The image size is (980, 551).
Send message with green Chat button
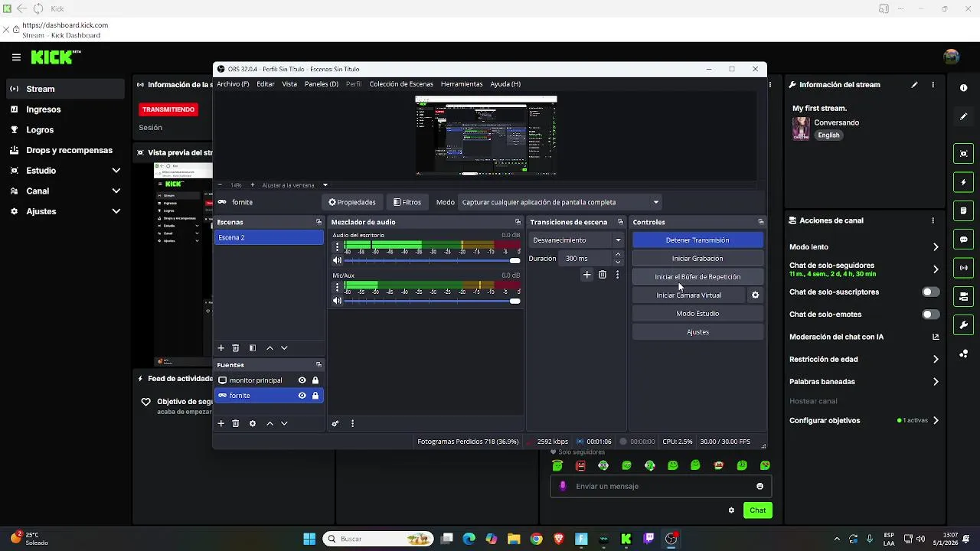pos(757,510)
